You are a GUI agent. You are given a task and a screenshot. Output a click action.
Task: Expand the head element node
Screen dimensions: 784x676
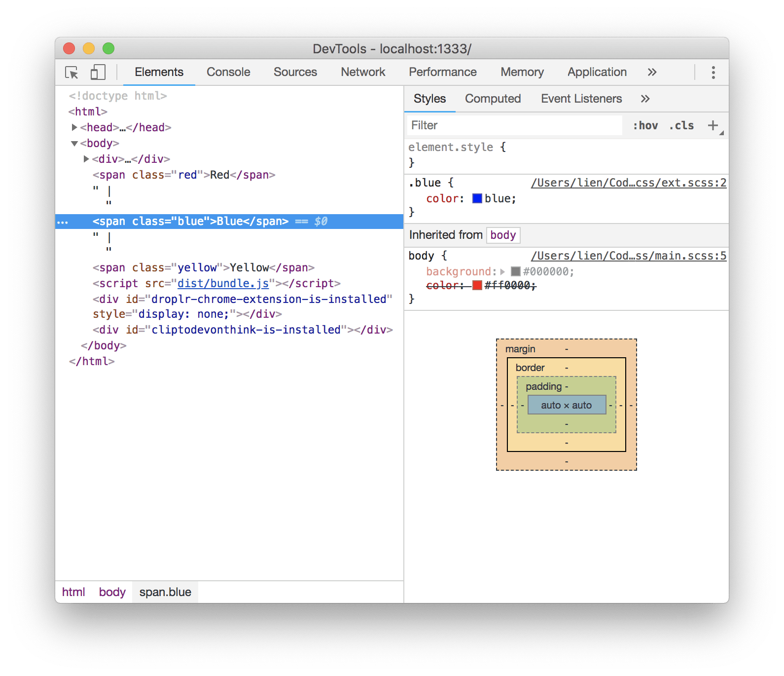pos(74,127)
